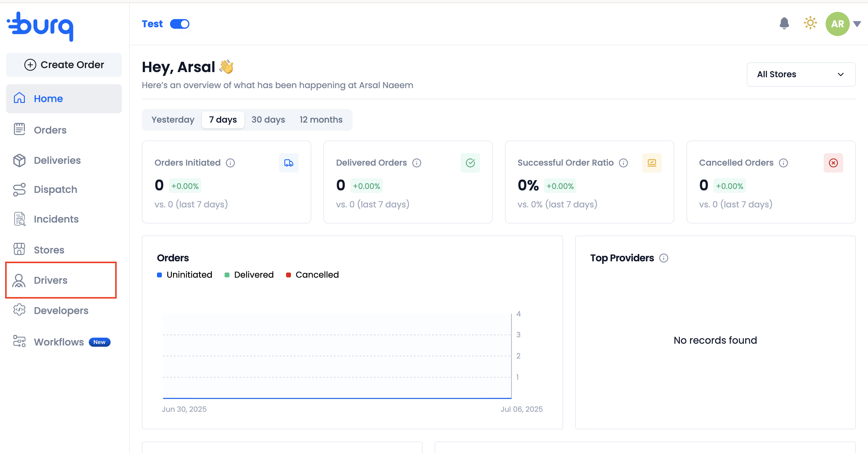
Task: Click red X icon on Cancelled Orders
Action: click(x=833, y=163)
